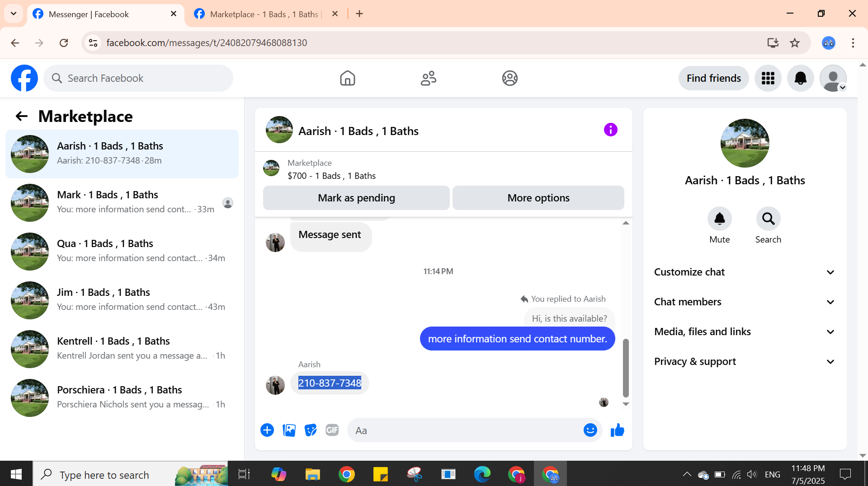Screen dimensions: 868x486
Task: Send a thumbs up like
Action: (617, 430)
